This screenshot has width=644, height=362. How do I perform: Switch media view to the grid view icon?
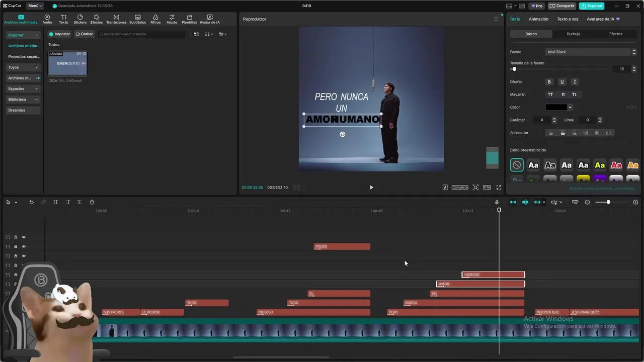[x=196, y=34]
